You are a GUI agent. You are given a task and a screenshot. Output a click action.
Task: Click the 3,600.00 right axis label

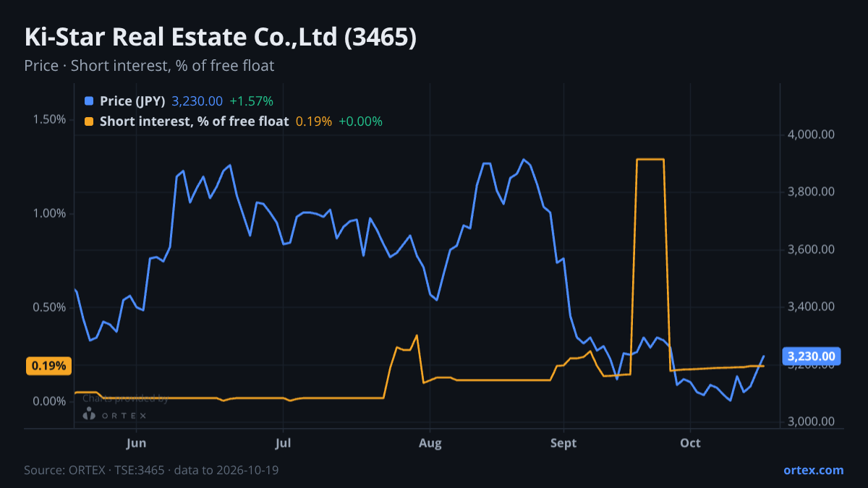coord(812,249)
